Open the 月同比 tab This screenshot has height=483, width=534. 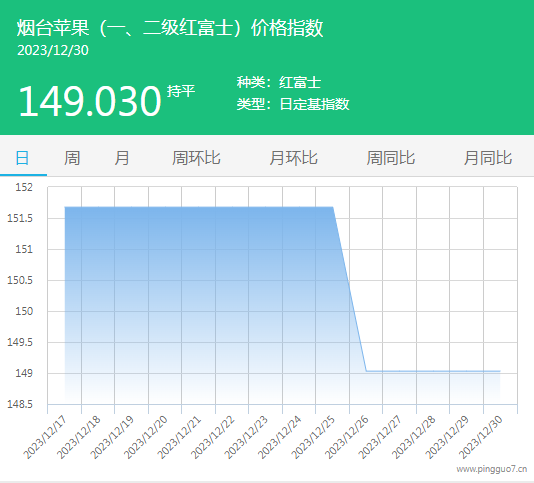(488, 158)
